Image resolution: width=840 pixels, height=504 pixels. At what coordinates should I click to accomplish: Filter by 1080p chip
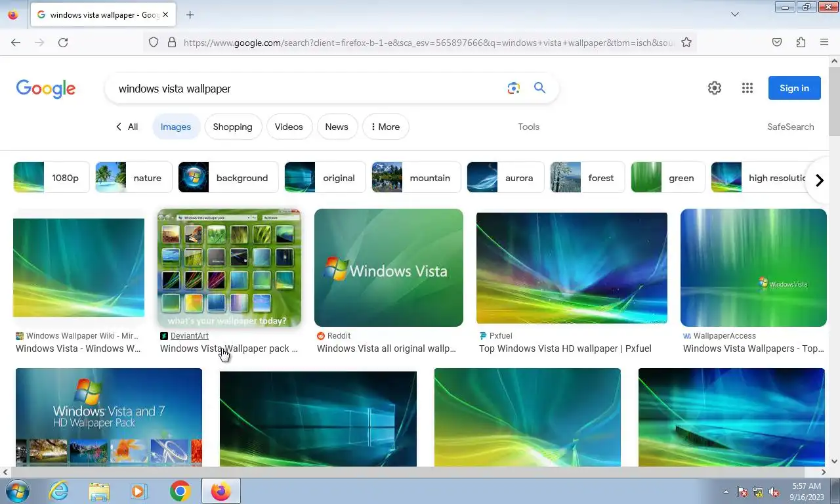[x=51, y=178]
